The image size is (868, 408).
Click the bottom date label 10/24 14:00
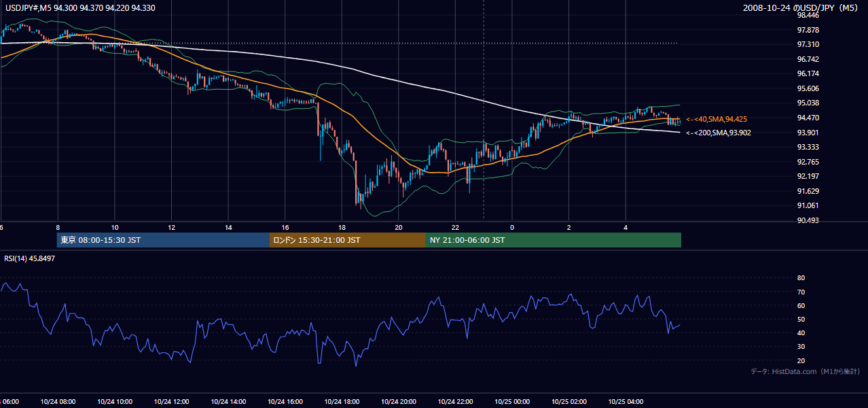[x=228, y=402]
